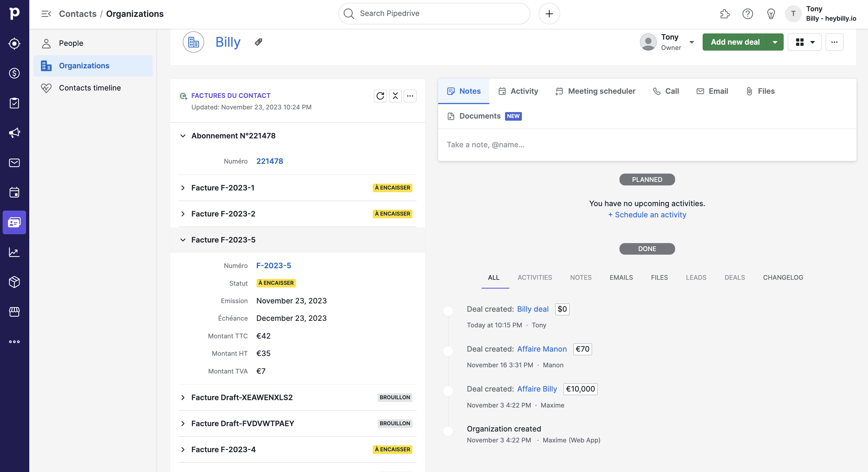Select the FILES history filter
This screenshot has width=868, height=472.
659,278
